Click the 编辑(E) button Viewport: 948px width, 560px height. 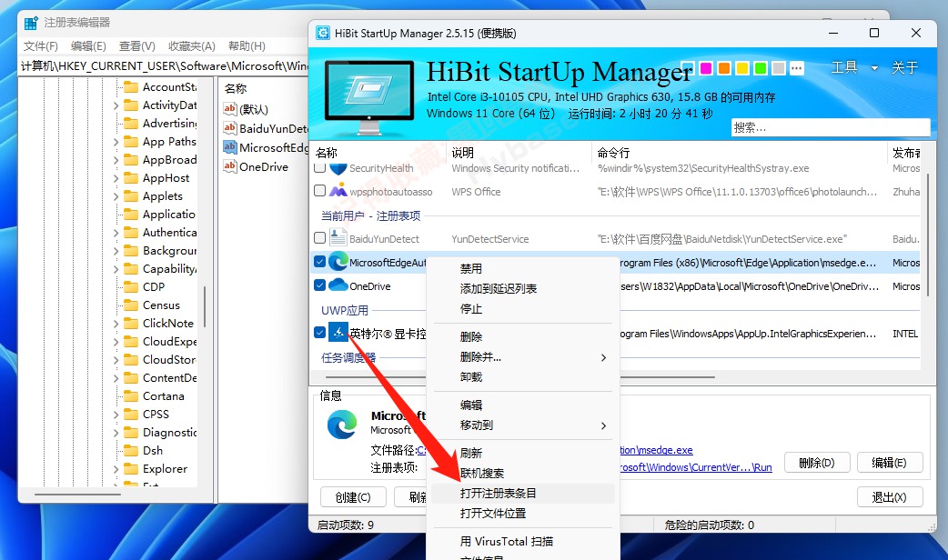tap(890, 463)
